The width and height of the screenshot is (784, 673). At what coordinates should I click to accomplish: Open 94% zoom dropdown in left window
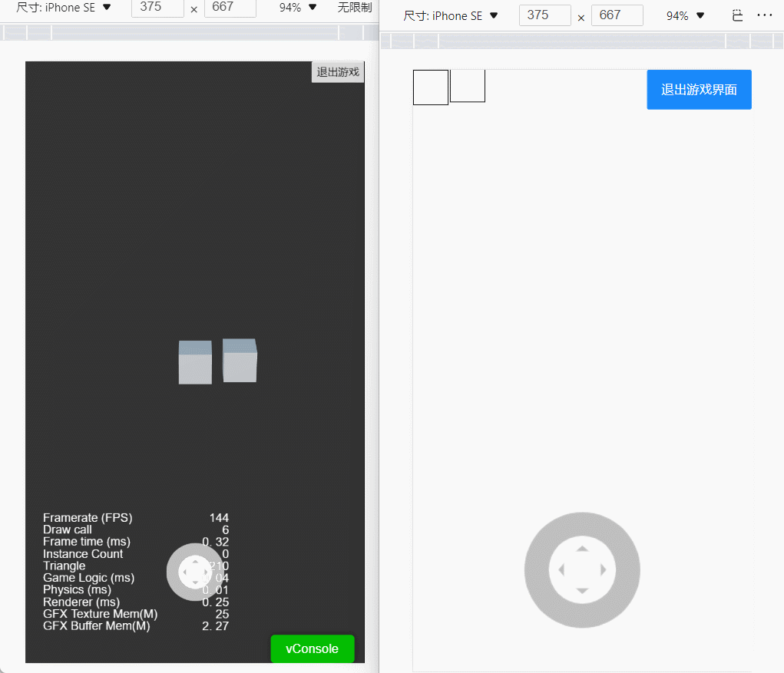pyautogui.click(x=298, y=8)
